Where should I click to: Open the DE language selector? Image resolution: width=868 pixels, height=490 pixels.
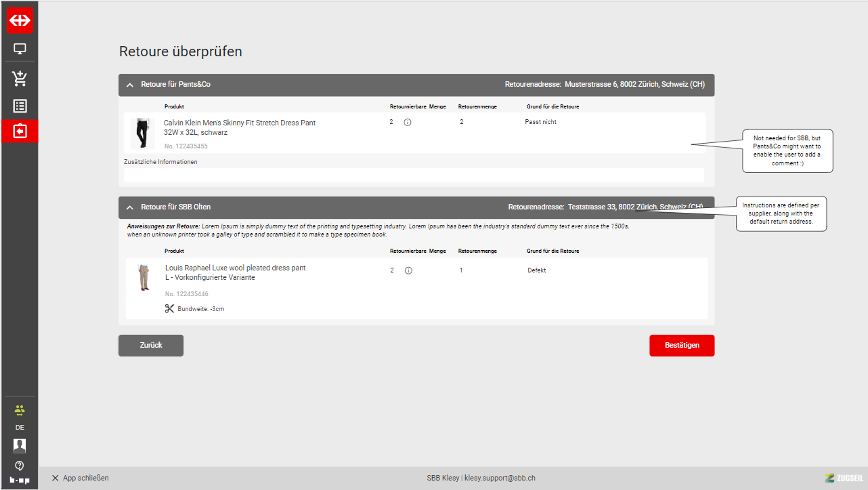(20, 428)
